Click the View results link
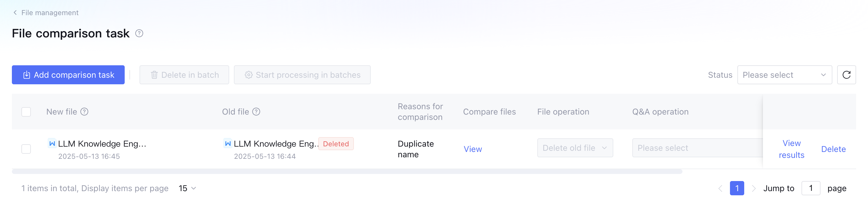This screenshot has width=868, height=222. pos(791,149)
